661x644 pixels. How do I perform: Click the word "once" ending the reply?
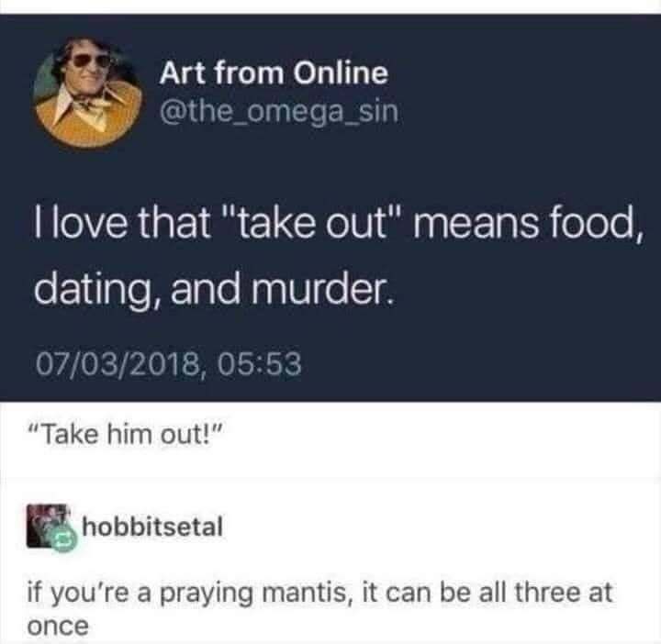tap(58, 627)
